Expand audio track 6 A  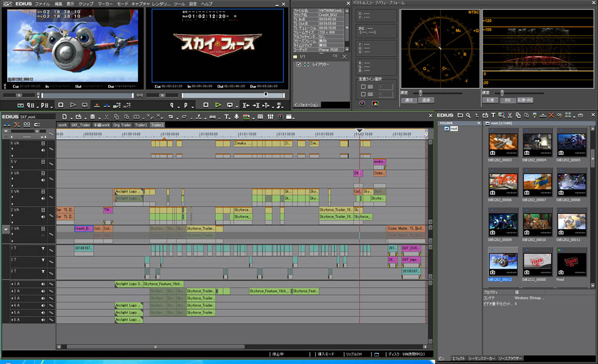point(12,320)
